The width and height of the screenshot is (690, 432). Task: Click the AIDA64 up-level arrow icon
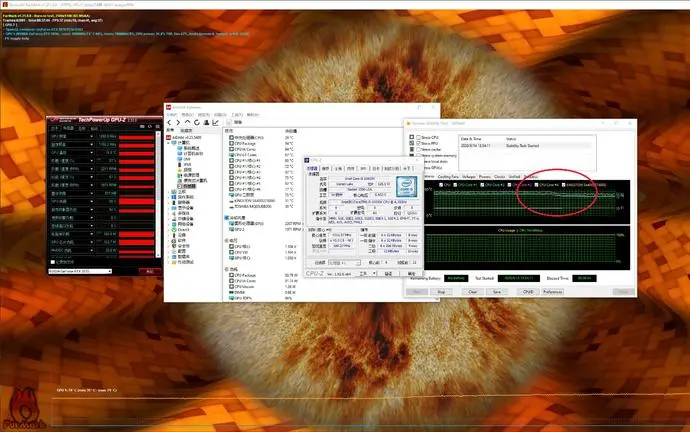point(187,122)
